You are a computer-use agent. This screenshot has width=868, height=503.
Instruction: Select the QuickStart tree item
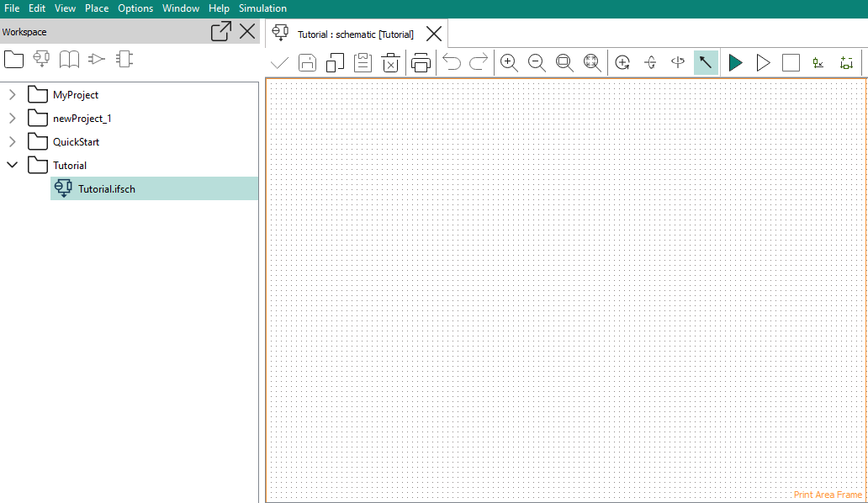pyautogui.click(x=76, y=141)
